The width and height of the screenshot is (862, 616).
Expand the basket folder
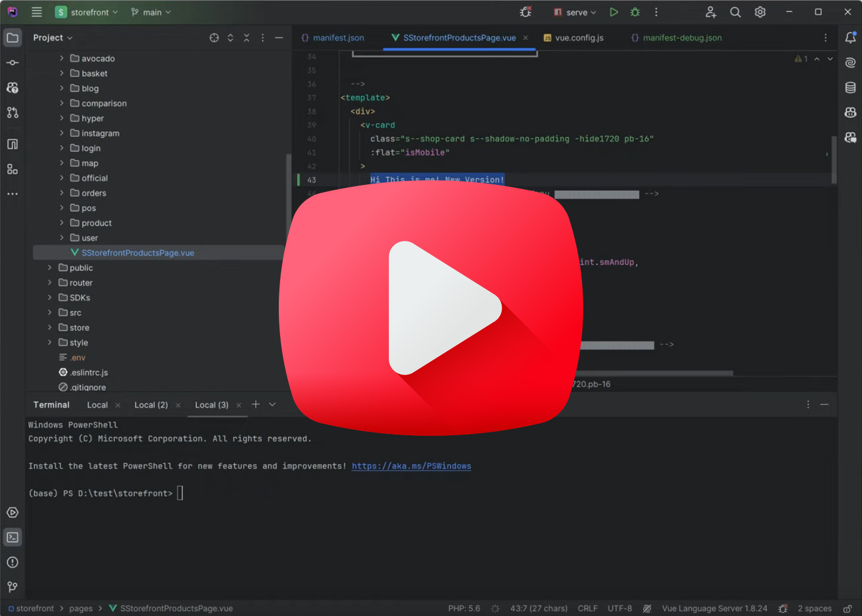click(62, 73)
